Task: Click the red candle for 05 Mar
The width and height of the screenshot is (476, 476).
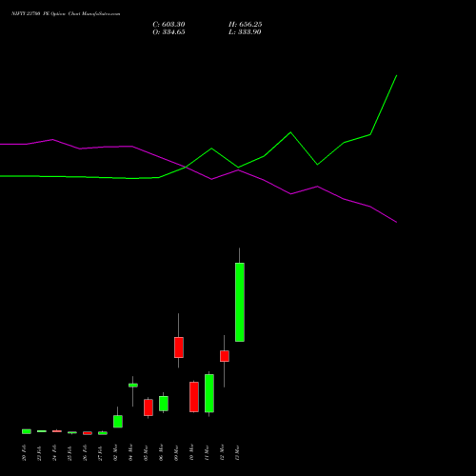Action: pos(149,407)
